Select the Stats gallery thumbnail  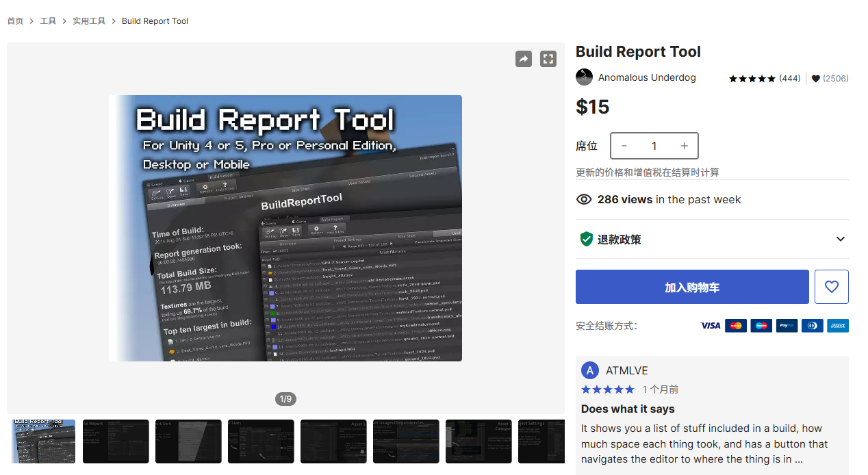(x=261, y=441)
